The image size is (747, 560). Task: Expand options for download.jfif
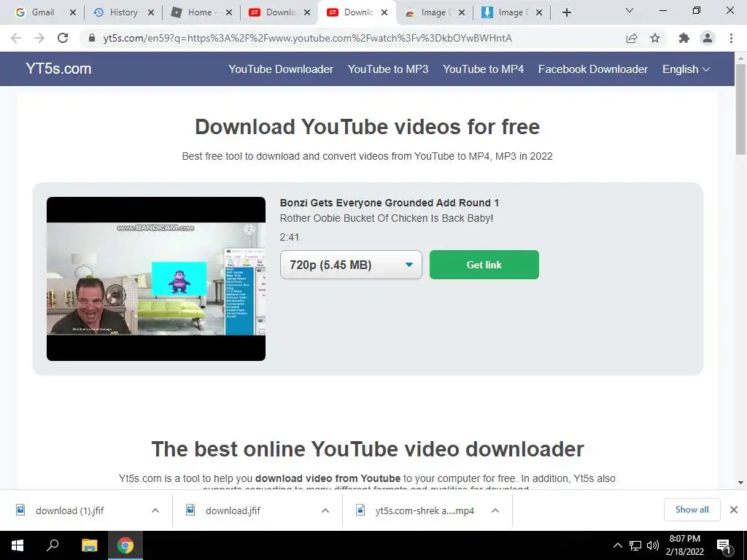325,510
